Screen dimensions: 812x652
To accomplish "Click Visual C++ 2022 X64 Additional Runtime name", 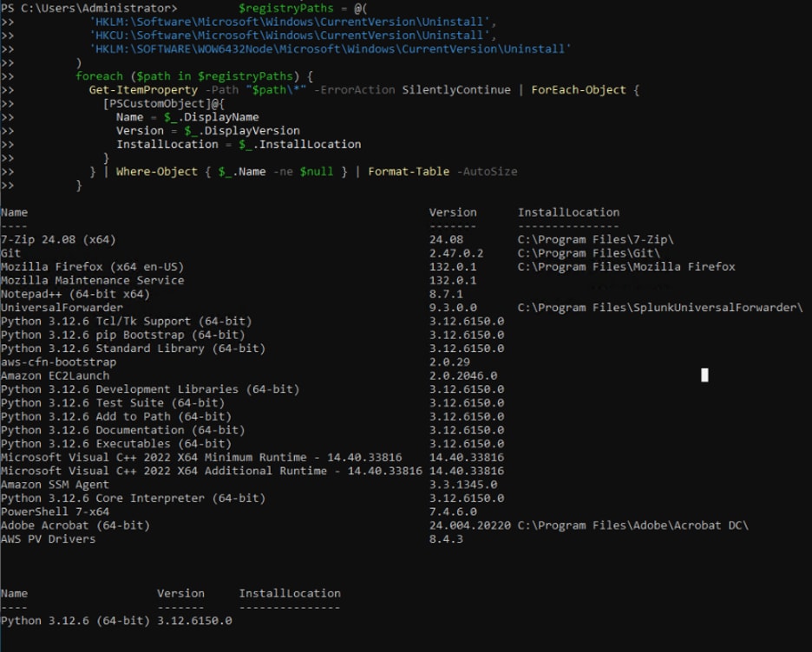I will (212, 471).
